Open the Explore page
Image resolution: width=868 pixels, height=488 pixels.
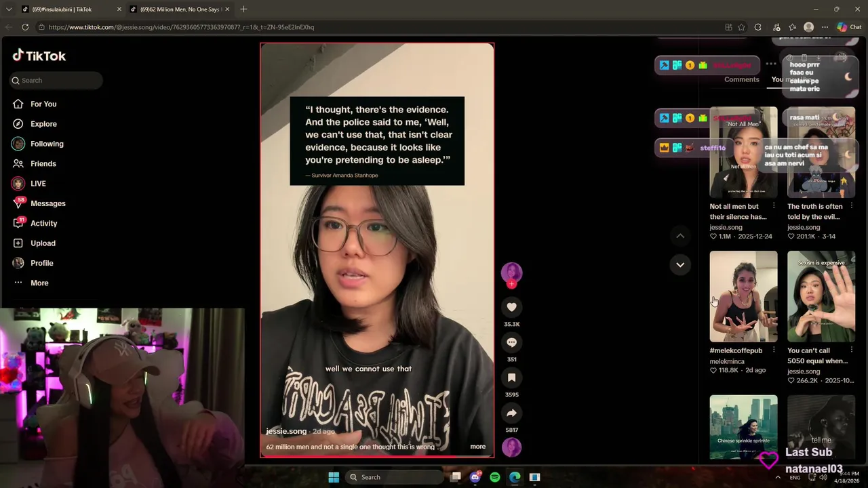[x=43, y=124]
